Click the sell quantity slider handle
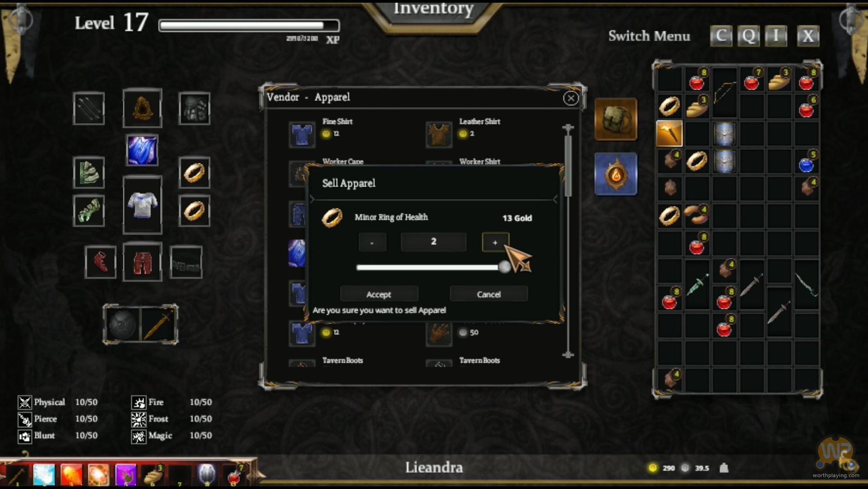The height and width of the screenshot is (489, 868). click(x=504, y=267)
